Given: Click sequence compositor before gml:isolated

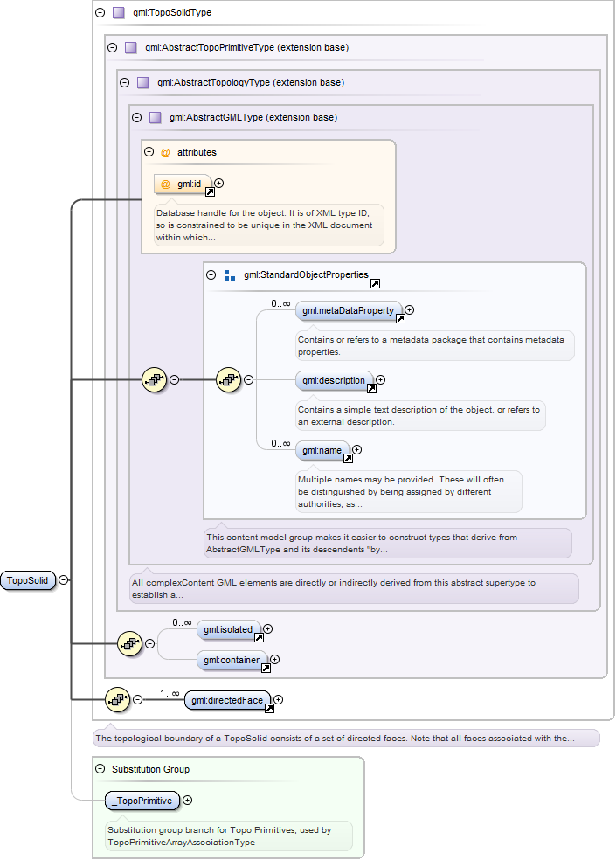Looking at the screenshot, I should point(130,644).
